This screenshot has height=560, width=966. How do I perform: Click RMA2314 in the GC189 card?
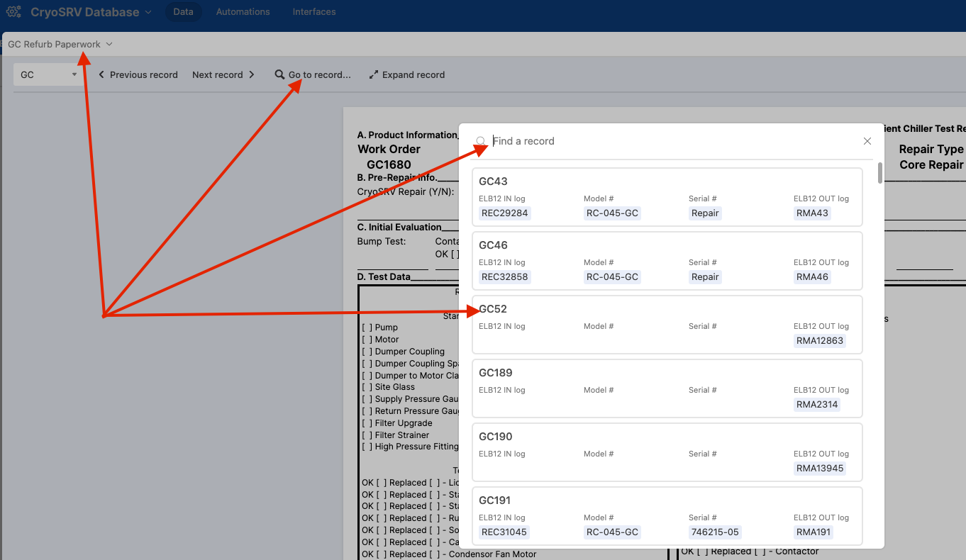coord(817,404)
